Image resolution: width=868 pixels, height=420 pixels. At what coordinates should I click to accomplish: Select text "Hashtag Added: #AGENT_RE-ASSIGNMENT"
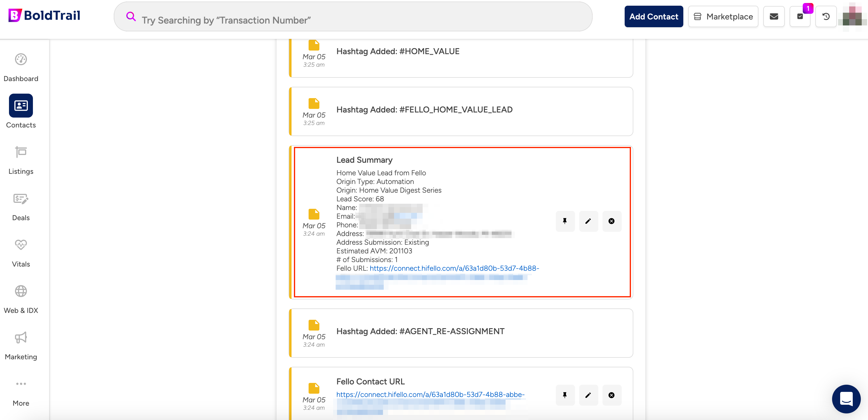click(420, 331)
